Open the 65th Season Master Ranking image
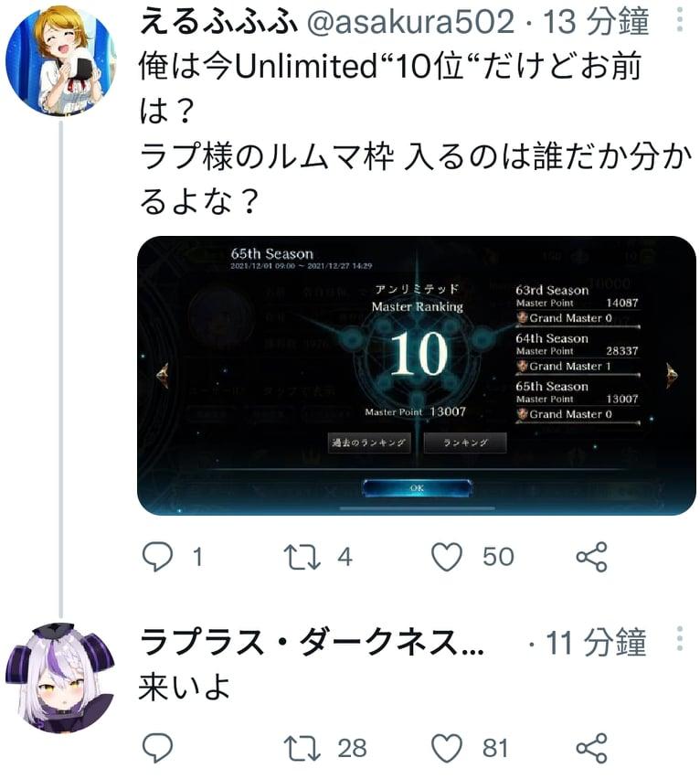The image size is (700, 779). [417, 376]
